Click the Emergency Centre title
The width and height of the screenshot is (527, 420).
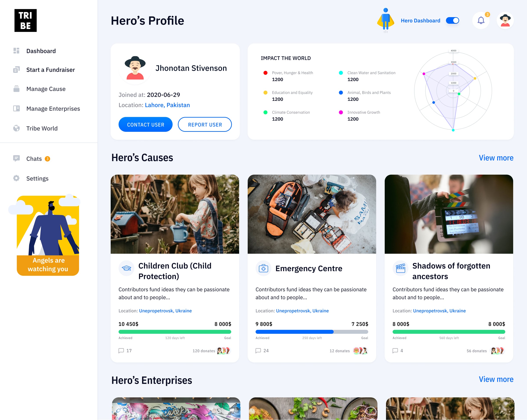tap(309, 268)
